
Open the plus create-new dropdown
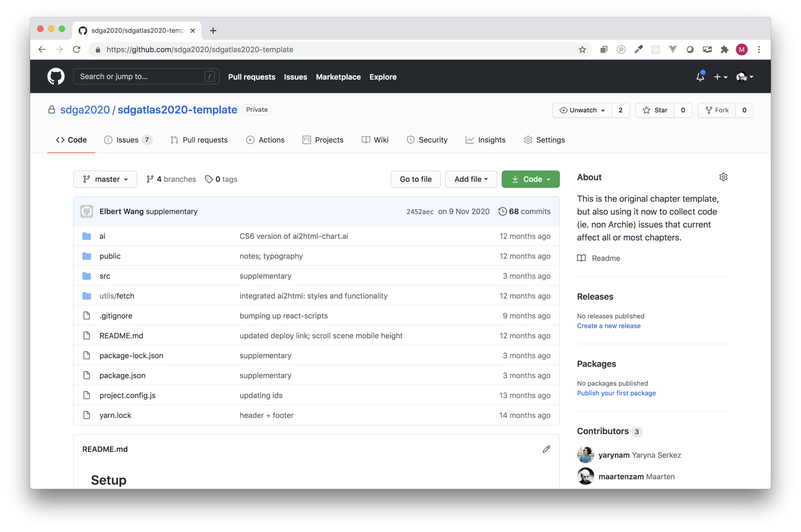[720, 77]
